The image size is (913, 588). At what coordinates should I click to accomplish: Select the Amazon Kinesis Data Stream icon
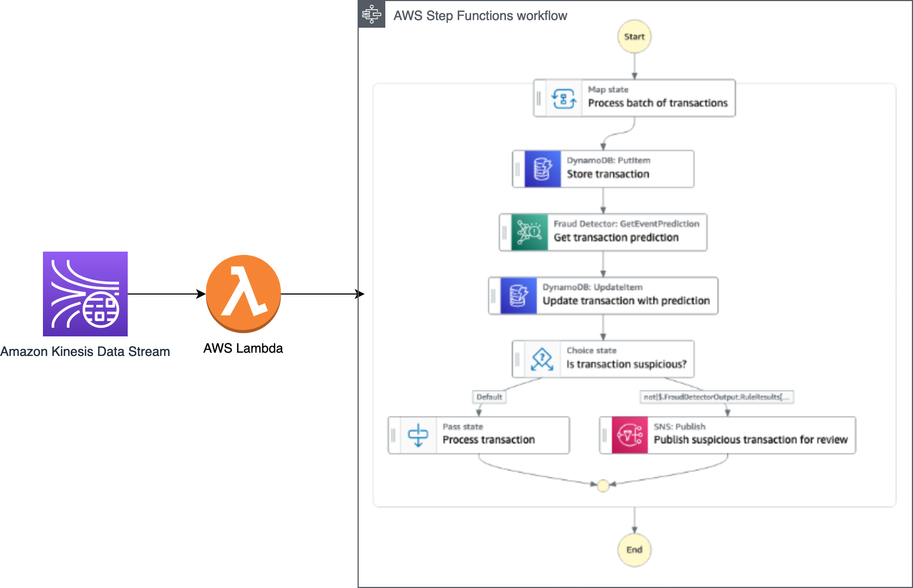pyautogui.click(x=85, y=293)
